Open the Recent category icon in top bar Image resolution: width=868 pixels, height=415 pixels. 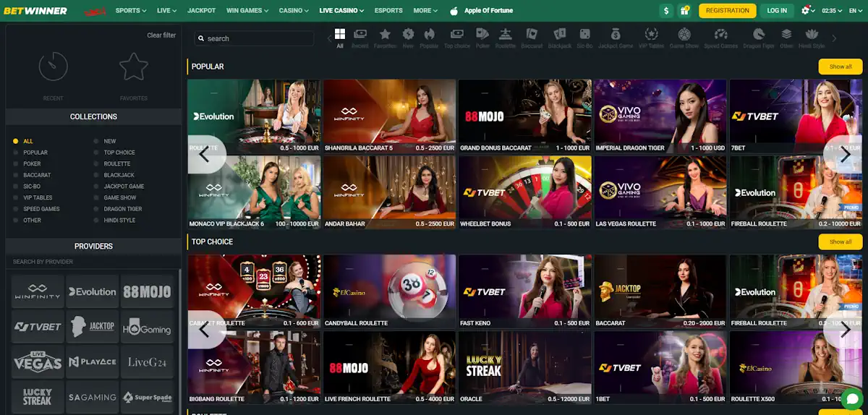359,34
